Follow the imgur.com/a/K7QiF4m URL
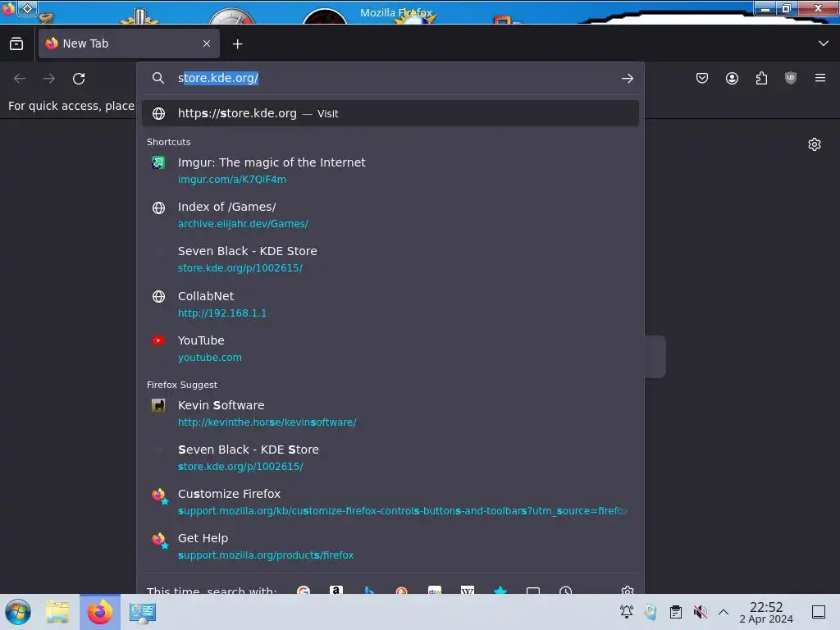840x630 pixels. pyautogui.click(x=232, y=180)
